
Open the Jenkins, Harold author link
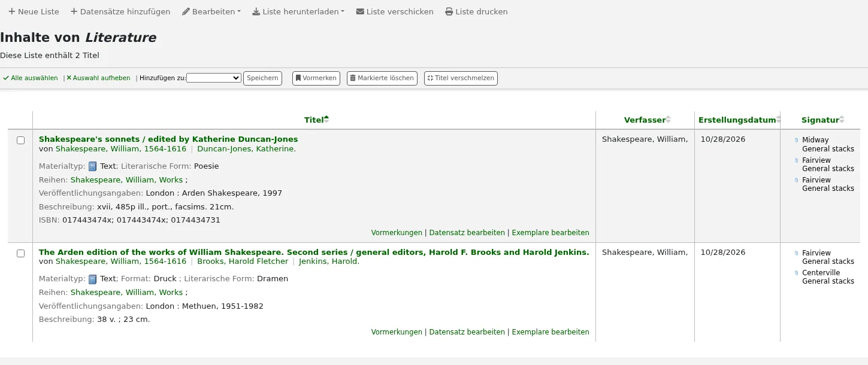tap(329, 261)
